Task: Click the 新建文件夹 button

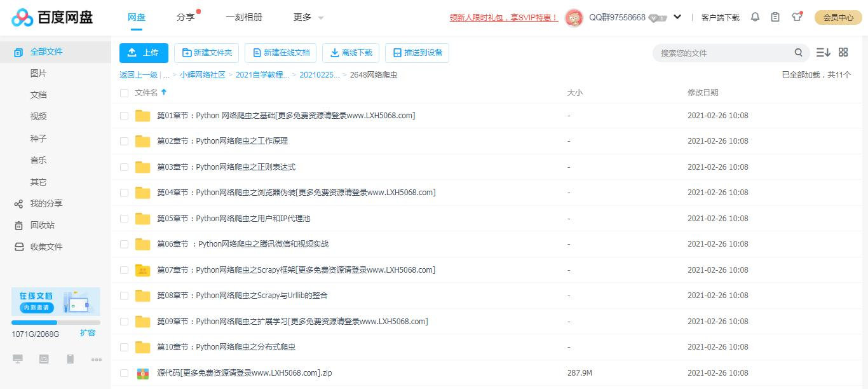Action: click(x=207, y=53)
